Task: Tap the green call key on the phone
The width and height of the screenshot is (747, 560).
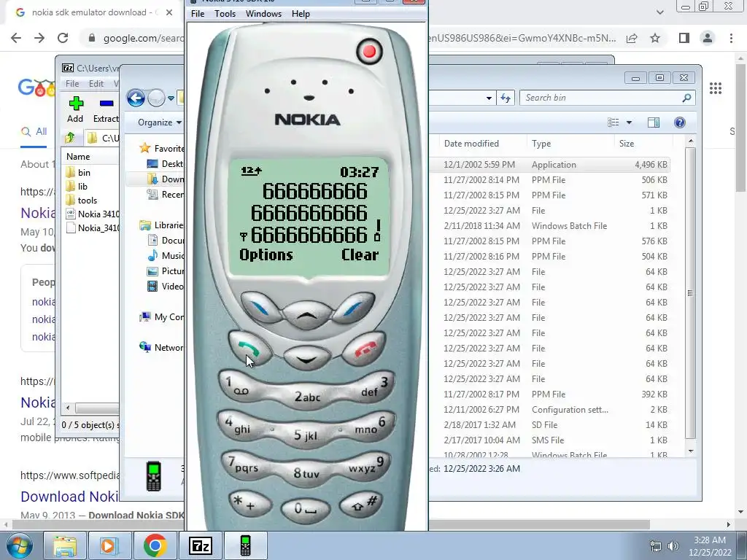Action: click(x=249, y=348)
